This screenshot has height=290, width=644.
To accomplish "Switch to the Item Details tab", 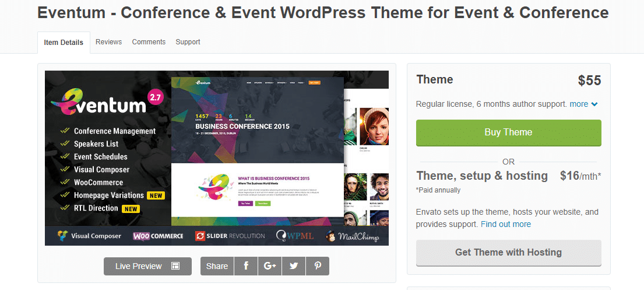I will (64, 43).
